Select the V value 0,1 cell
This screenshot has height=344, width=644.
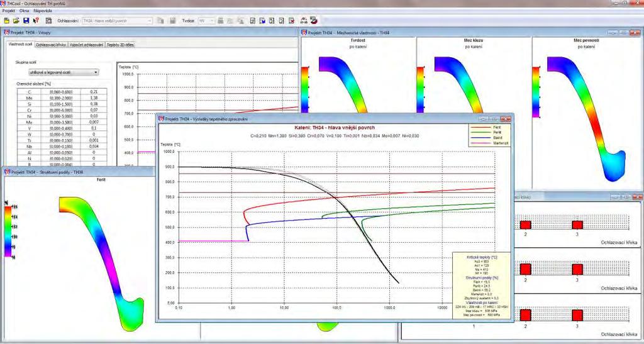click(94, 128)
